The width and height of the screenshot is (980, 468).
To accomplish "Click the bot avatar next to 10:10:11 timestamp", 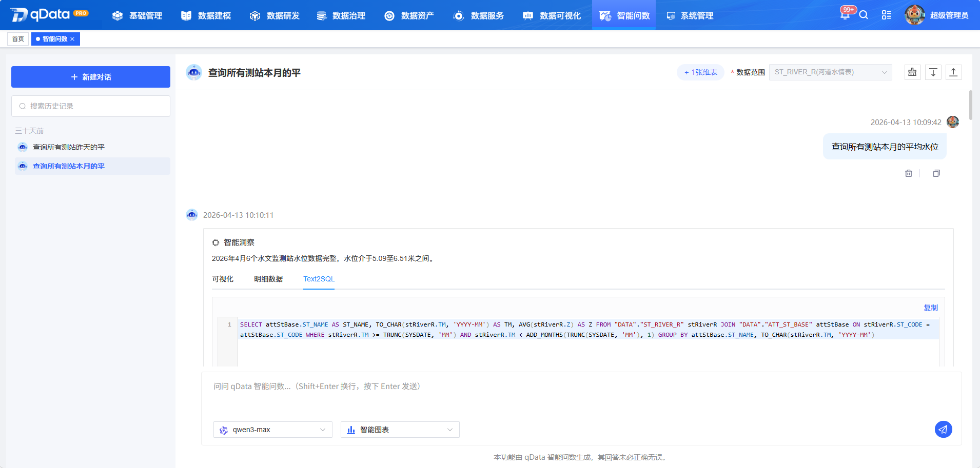I will point(192,215).
